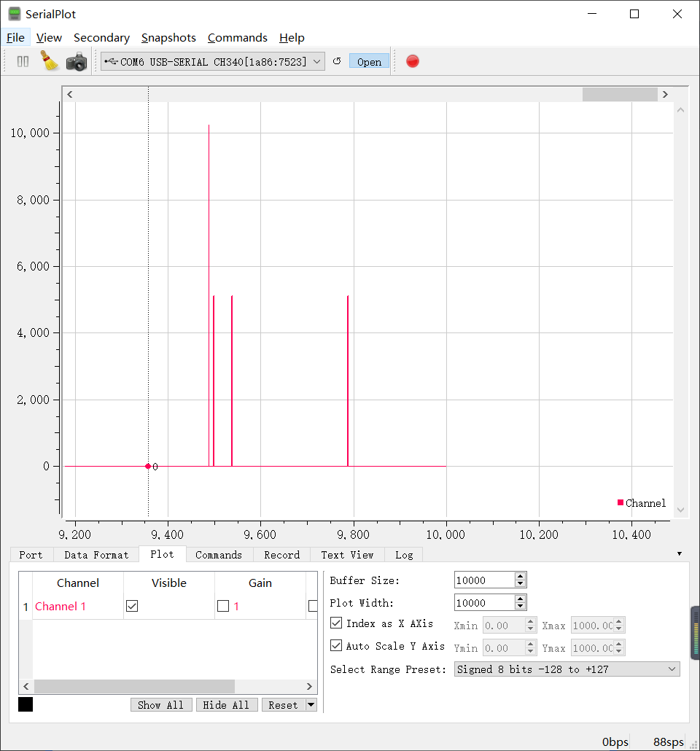This screenshot has height=751, width=700.
Task: Enable the Channel 1 Gain checkbox
Action: (223, 606)
